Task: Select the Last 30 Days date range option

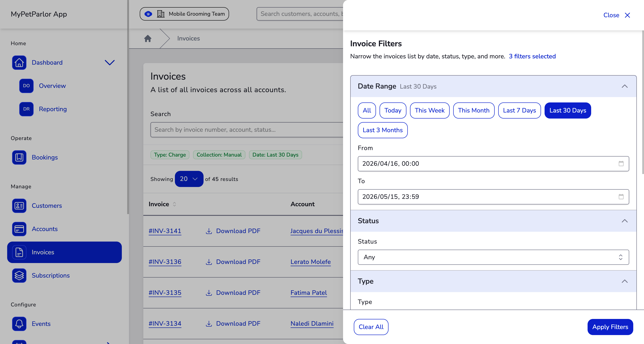Action: pyautogui.click(x=568, y=110)
